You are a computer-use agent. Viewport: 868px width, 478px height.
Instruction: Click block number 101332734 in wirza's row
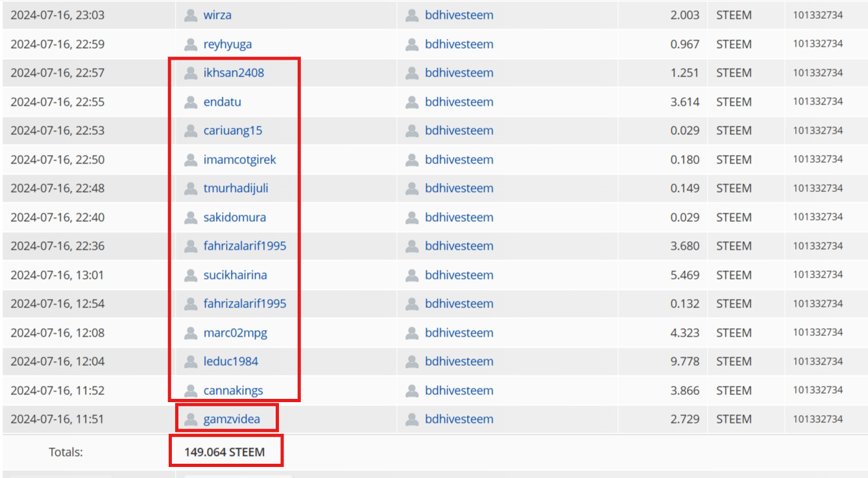click(818, 15)
